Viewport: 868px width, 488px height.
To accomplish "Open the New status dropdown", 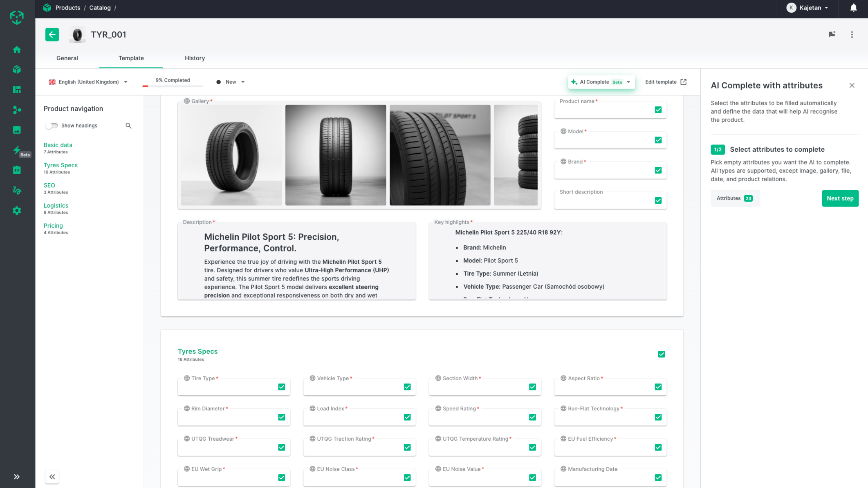I will point(231,82).
